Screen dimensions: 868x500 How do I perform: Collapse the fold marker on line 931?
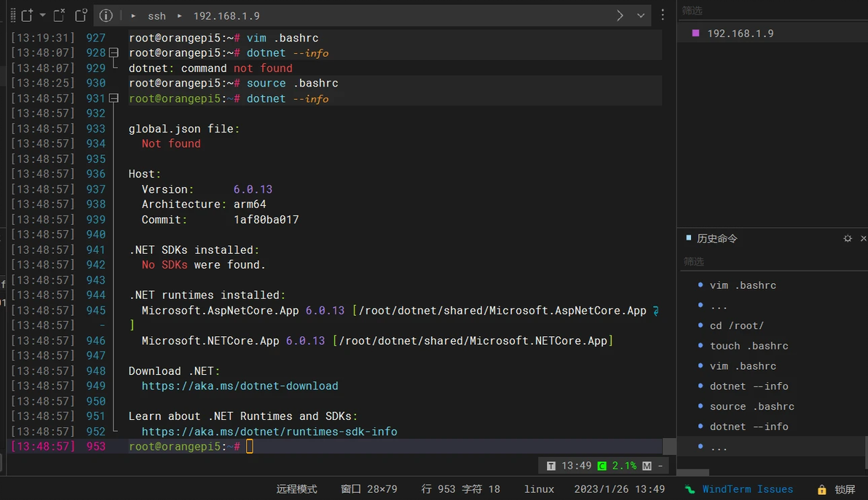114,98
